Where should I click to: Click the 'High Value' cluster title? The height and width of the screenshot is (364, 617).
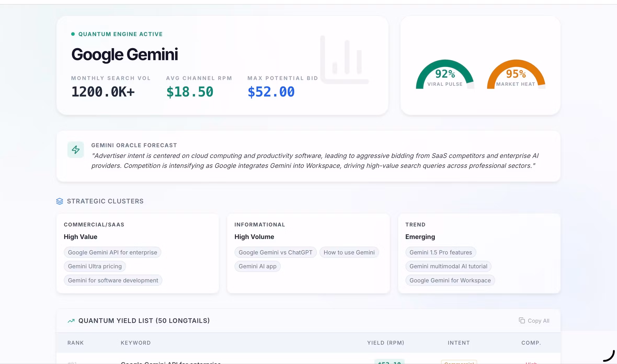pyautogui.click(x=81, y=237)
